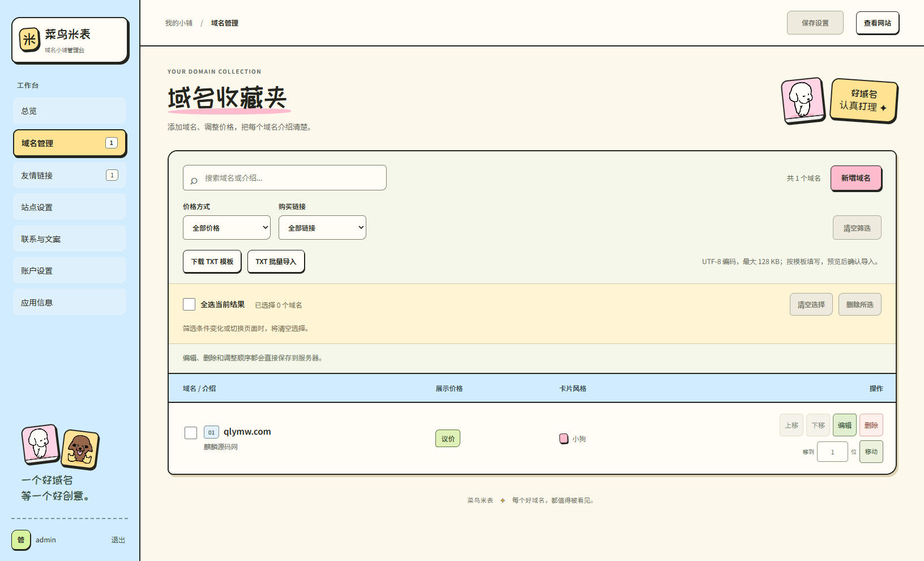
Task: Click the 1 count badge on 域名管理
Action: (x=112, y=143)
